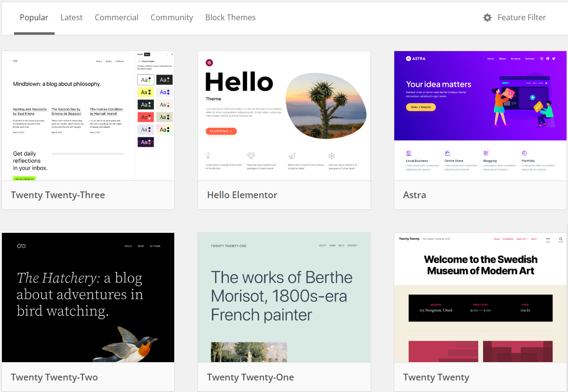The image size is (568, 392).
Task: Click the Elementor logo in Hello preview
Action: coord(209,63)
